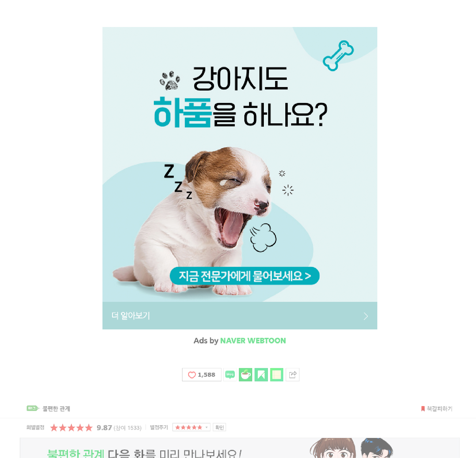Open the NAVER WEBTOON ads link
The width and height of the screenshot is (476, 458).
253,340
